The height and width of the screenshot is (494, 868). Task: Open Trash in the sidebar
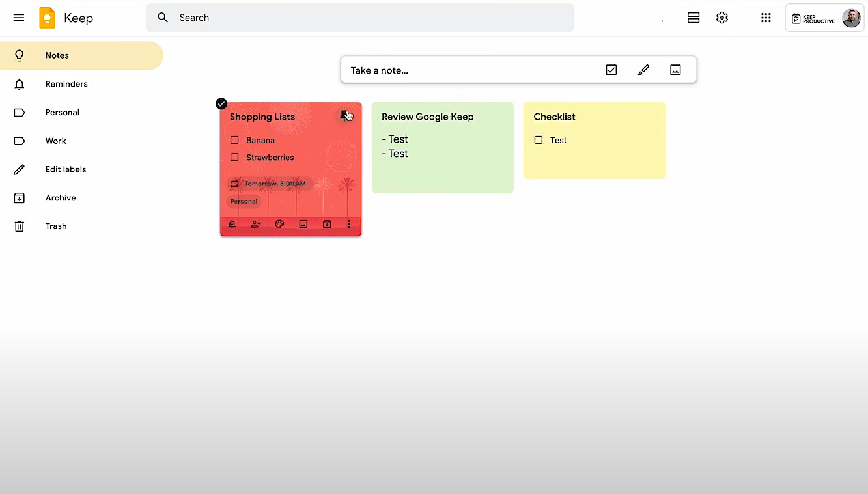click(81, 226)
